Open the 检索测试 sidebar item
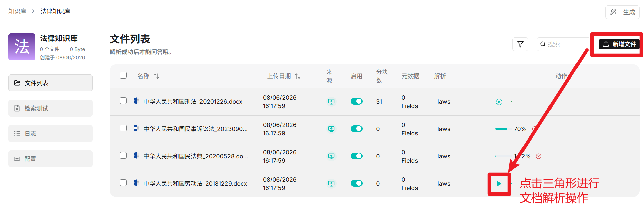644x217 pixels. [51, 108]
